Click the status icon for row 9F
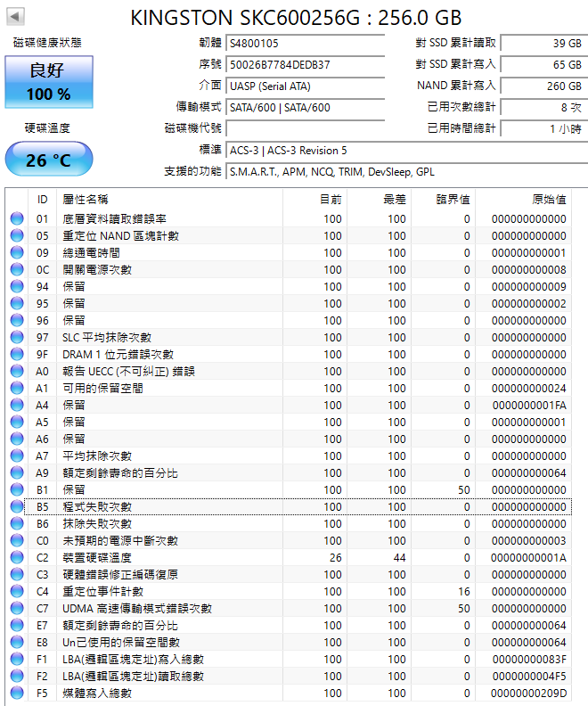Image resolution: width=588 pixels, height=706 pixels. (17, 355)
